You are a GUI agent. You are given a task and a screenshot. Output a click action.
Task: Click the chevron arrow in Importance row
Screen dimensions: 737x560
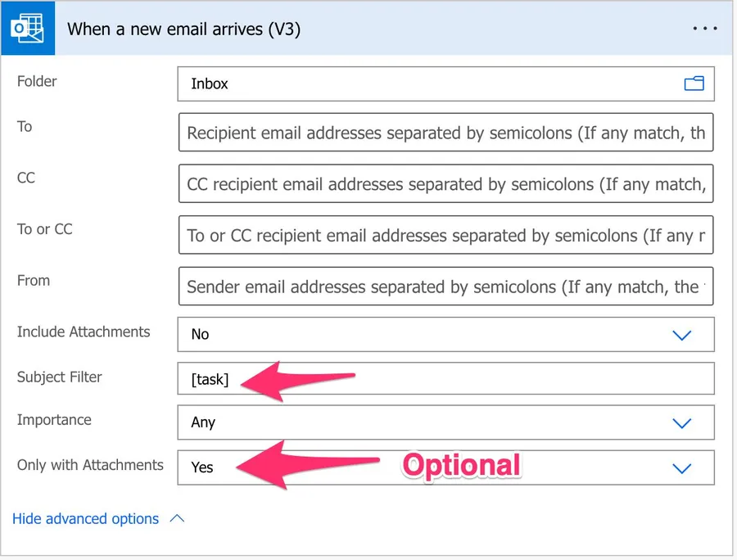pyautogui.click(x=681, y=423)
